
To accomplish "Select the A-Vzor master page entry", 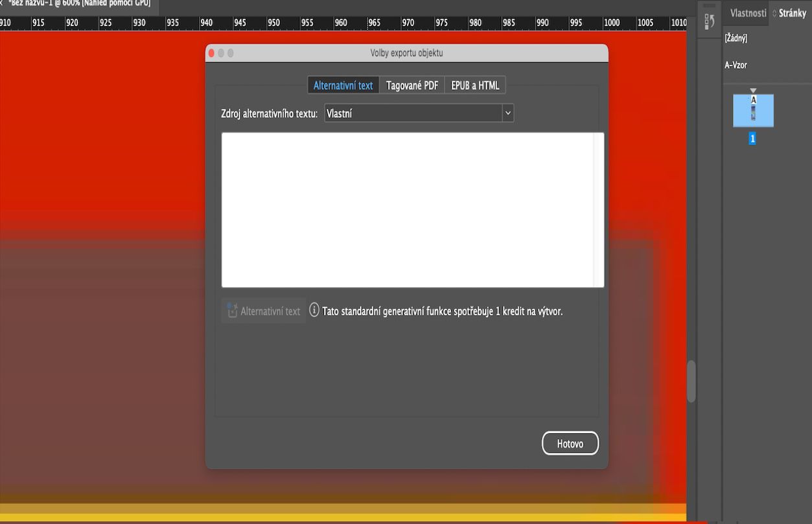I will tap(736, 65).
